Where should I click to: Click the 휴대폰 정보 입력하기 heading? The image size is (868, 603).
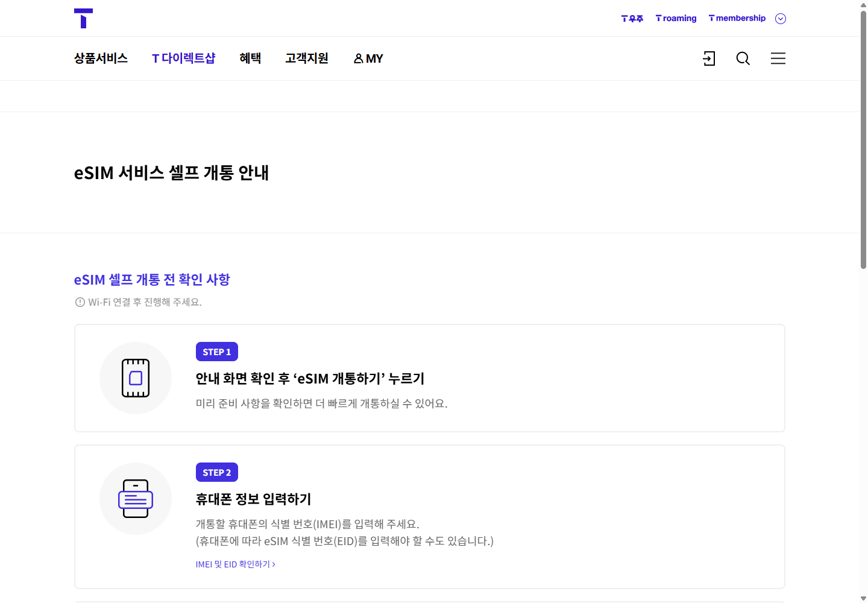point(253,499)
